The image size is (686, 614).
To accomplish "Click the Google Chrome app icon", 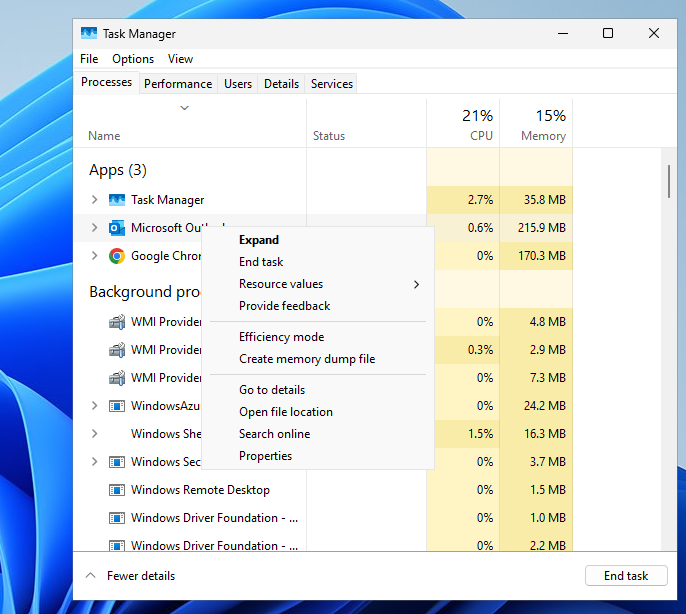I will click(x=116, y=256).
